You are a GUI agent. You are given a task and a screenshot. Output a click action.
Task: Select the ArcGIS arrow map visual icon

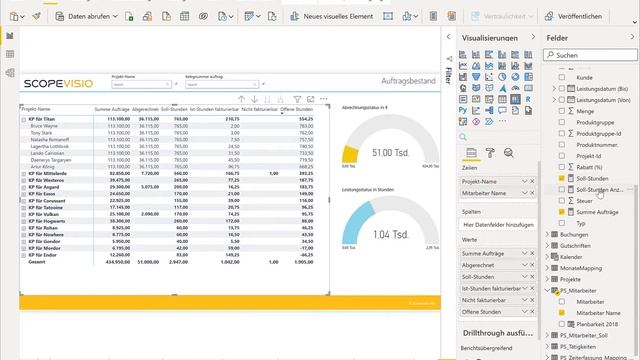point(502,88)
